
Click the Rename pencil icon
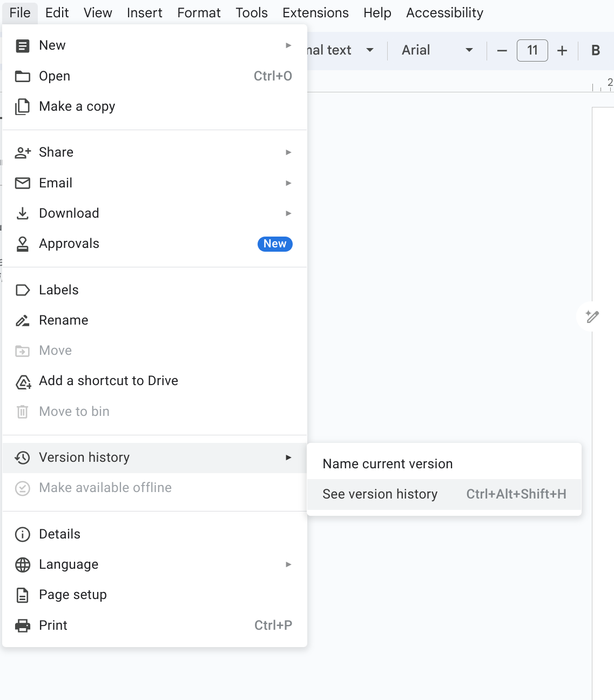pyautogui.click(x=23, y=321)
